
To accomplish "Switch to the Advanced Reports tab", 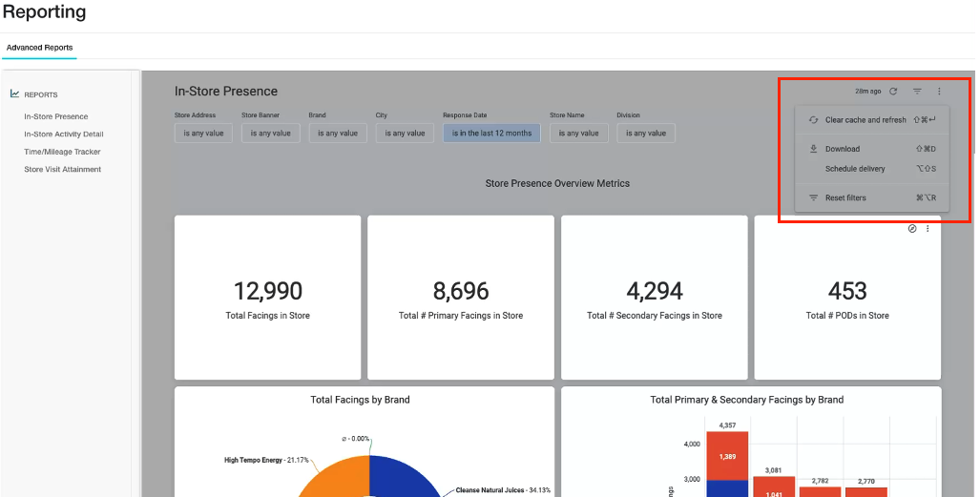I will click(39, 48).
